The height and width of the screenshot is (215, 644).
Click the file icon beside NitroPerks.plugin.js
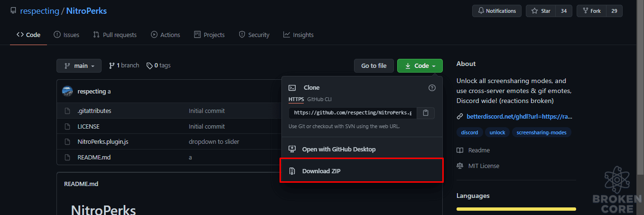coord(67,141)
